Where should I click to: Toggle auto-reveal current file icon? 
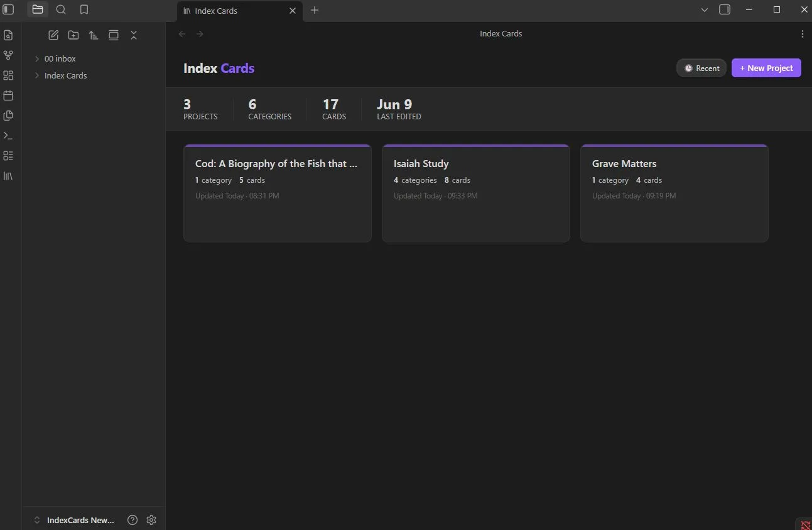(114, 35)
